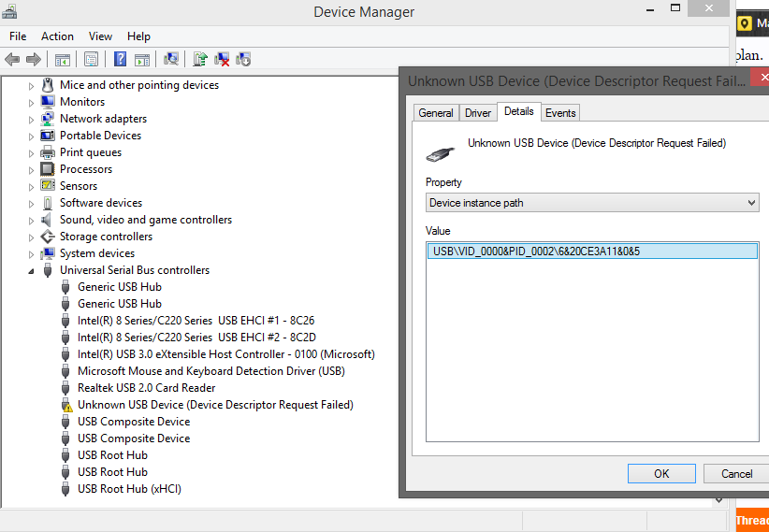
Task: Click the warning icon on Unknown USB Device
Action: pos(65,405)
